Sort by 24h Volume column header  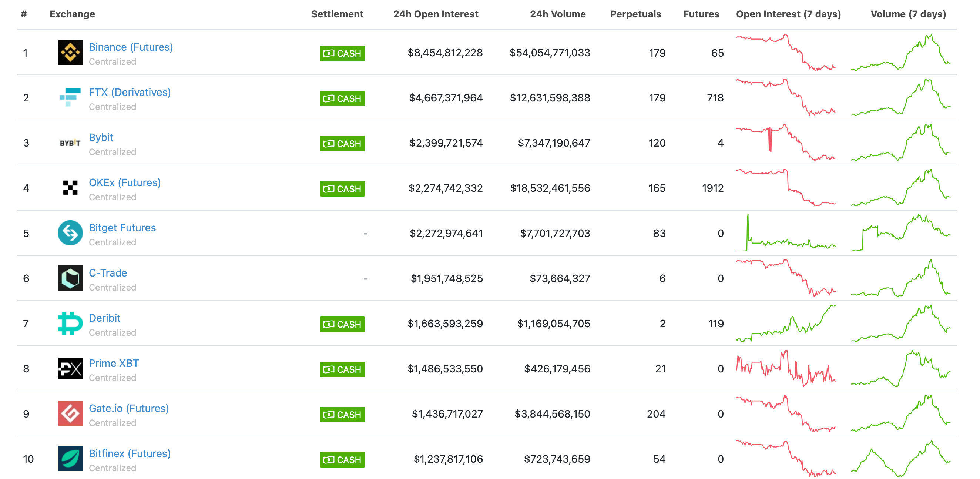click(558, 14)
